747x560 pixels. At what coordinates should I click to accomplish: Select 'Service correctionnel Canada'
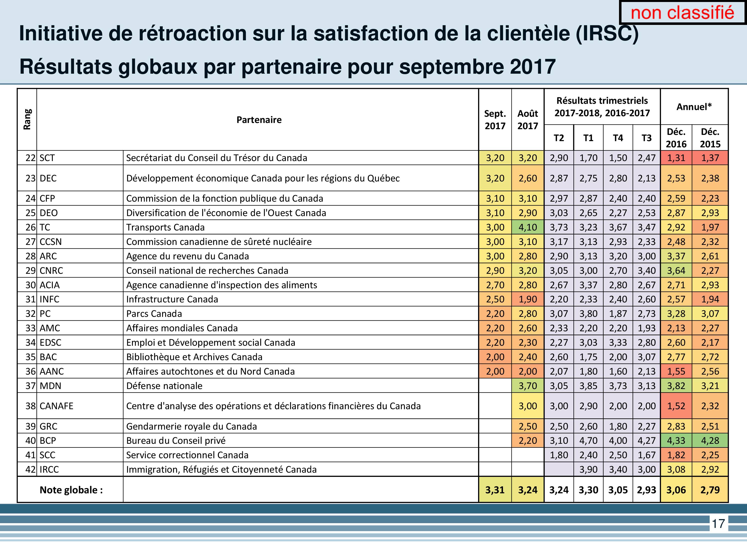pos(187,455)
